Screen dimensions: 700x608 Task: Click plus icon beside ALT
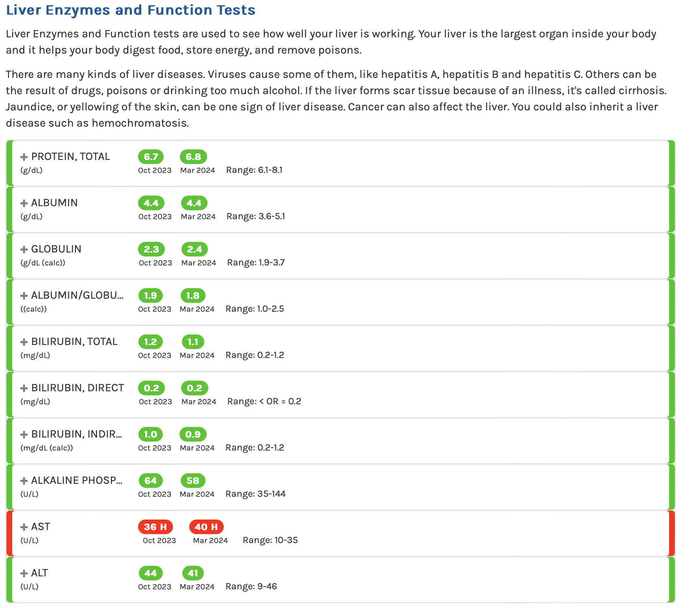coord(24,574)
